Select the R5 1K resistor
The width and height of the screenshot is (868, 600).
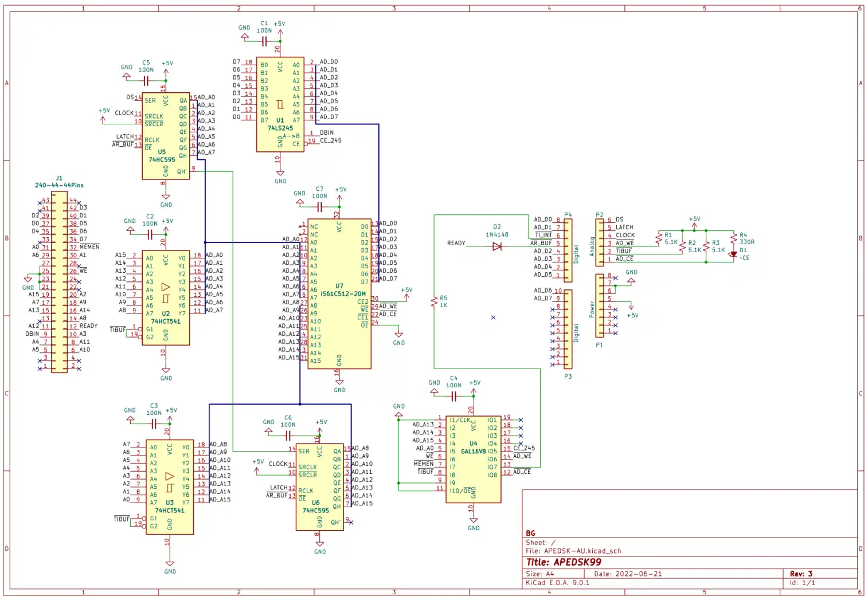click(x=434, y=301)
